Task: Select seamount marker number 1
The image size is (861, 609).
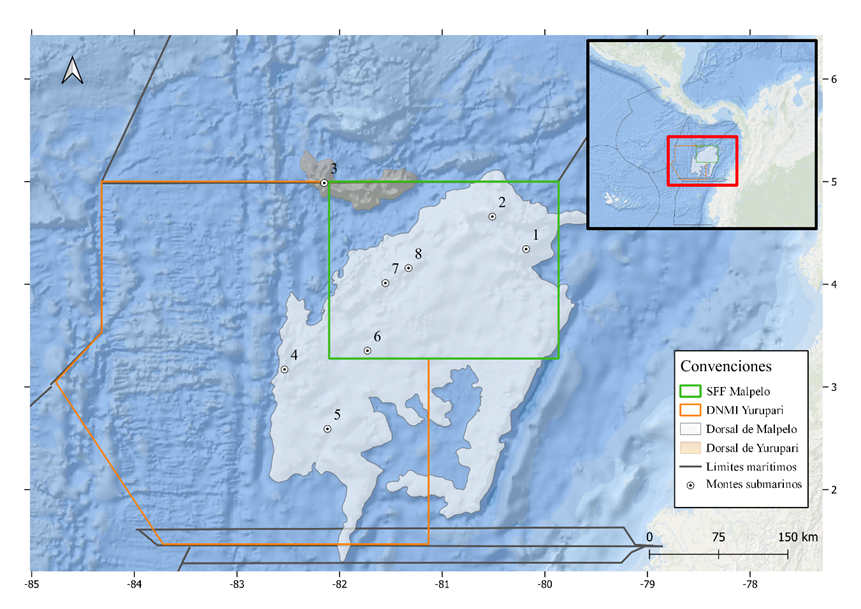Action: tap(526, 249)
